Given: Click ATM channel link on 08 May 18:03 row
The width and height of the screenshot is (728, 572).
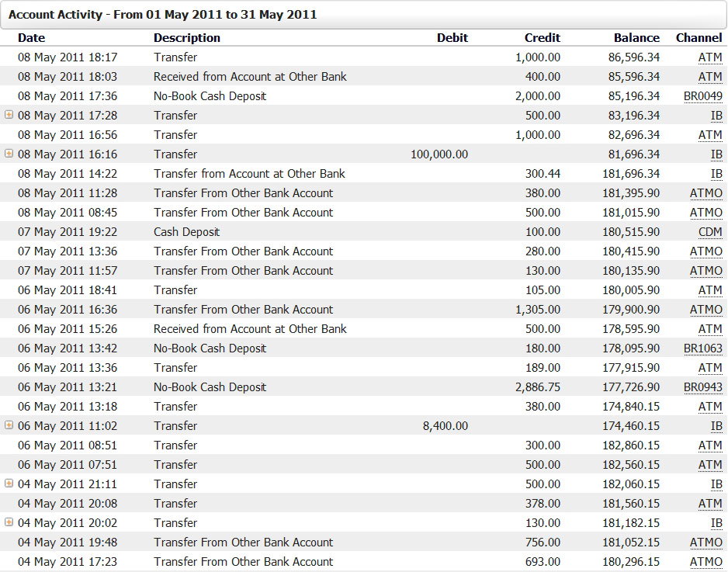Looking at the screenshot, I should [x=710, y=77].
